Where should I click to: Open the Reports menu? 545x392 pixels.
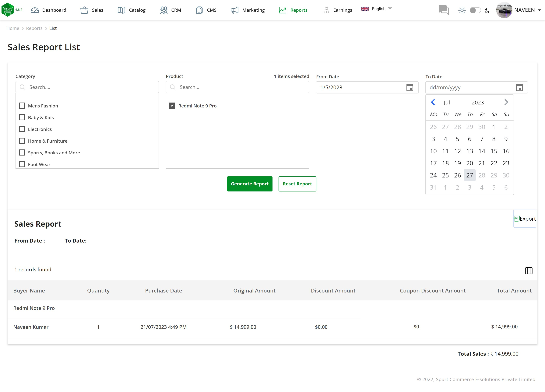(x=293, y=10)
